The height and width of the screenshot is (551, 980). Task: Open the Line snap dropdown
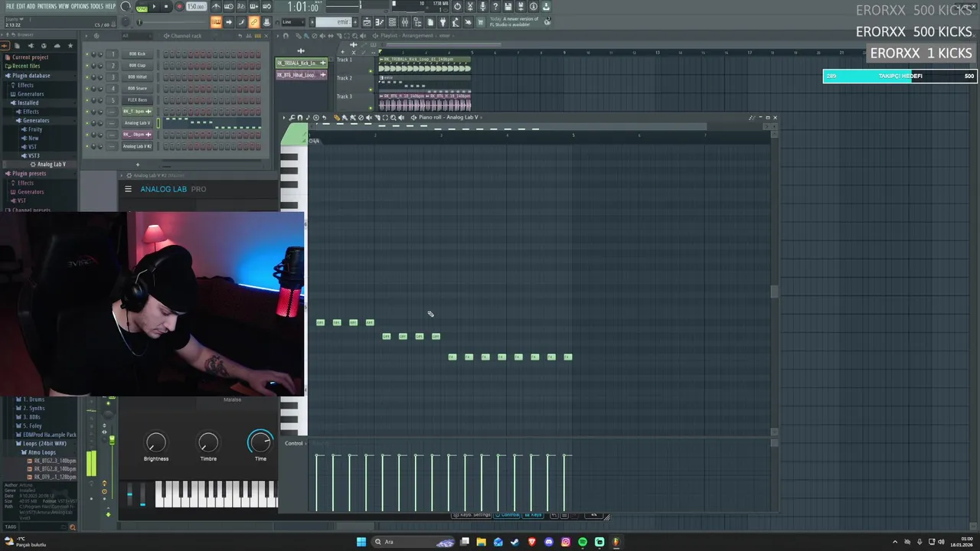295,21
